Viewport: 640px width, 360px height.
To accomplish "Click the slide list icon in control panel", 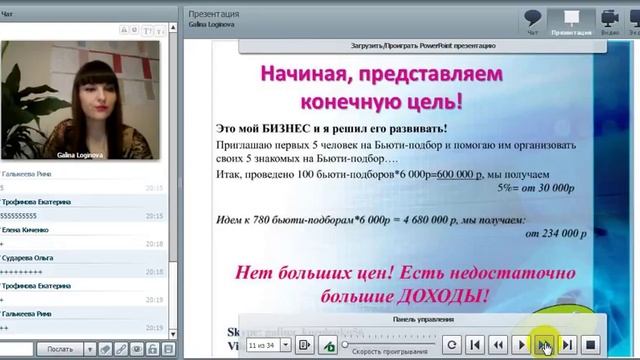I will [x=304, y=345].
